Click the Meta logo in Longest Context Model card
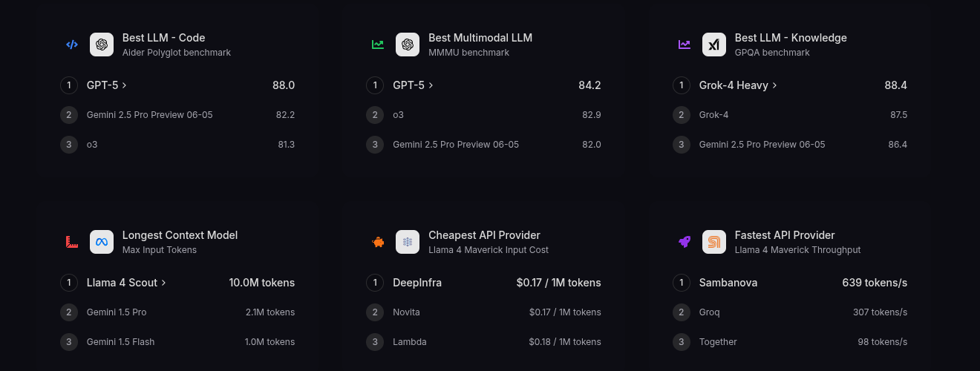The height and width of the screenshot is (371, 980). 102,242
